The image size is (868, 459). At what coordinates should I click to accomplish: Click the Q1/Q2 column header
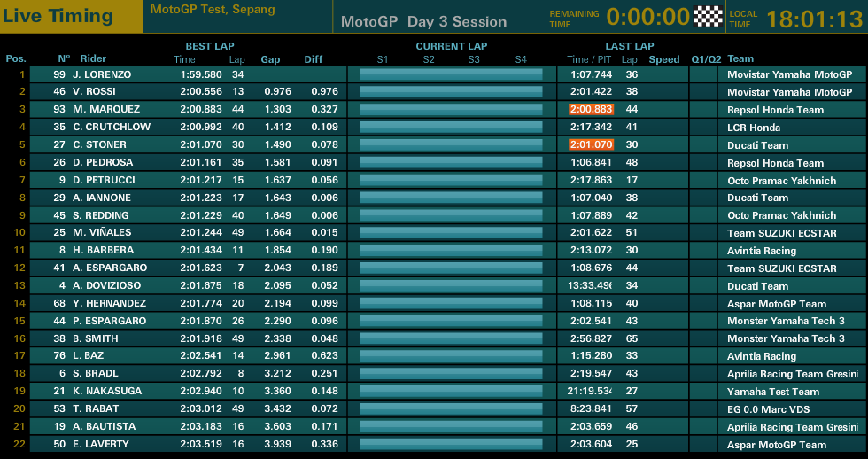[706, 59]
